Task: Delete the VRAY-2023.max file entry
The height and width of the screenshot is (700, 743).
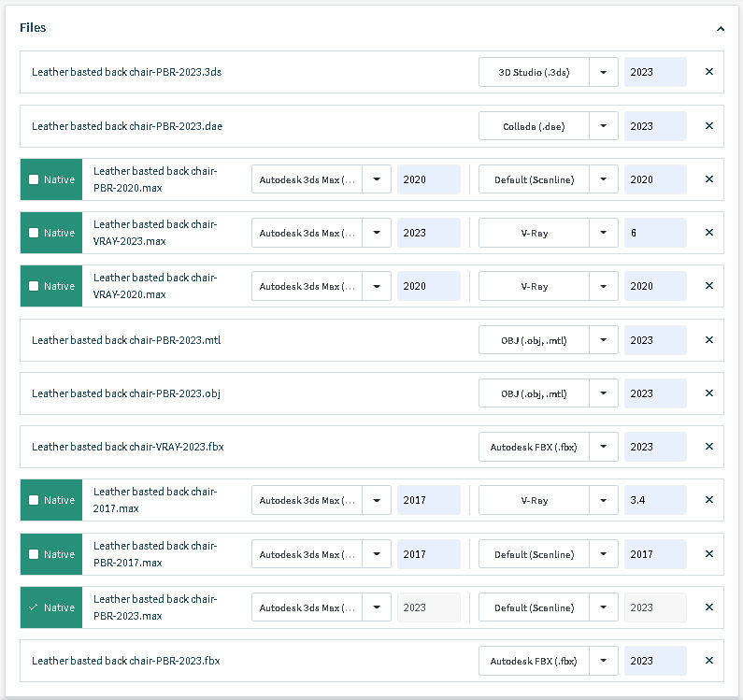Action: pos(708,233)
